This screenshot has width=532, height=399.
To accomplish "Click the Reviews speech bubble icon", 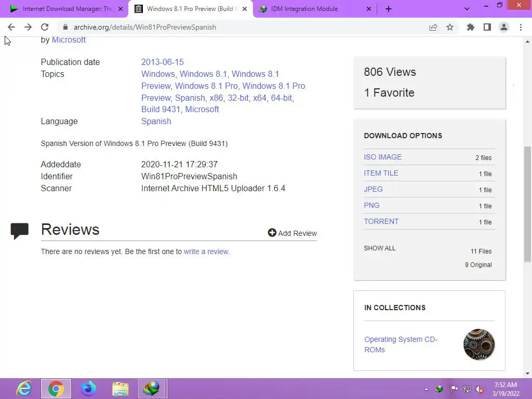I will 20,231.
